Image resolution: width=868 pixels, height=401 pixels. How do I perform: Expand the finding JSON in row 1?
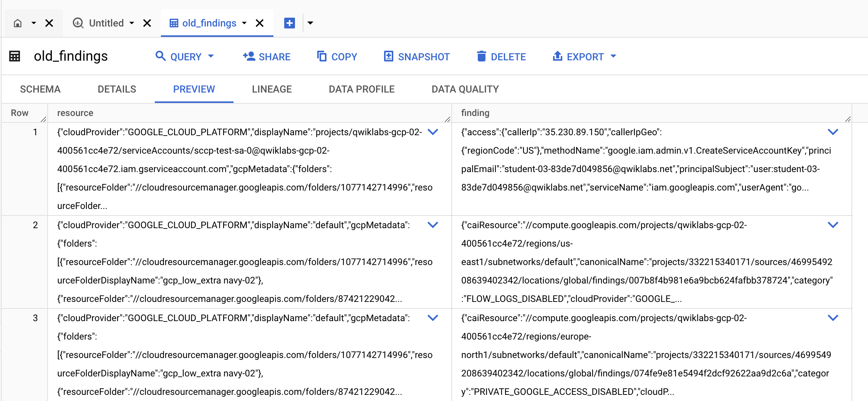point(833,132)
